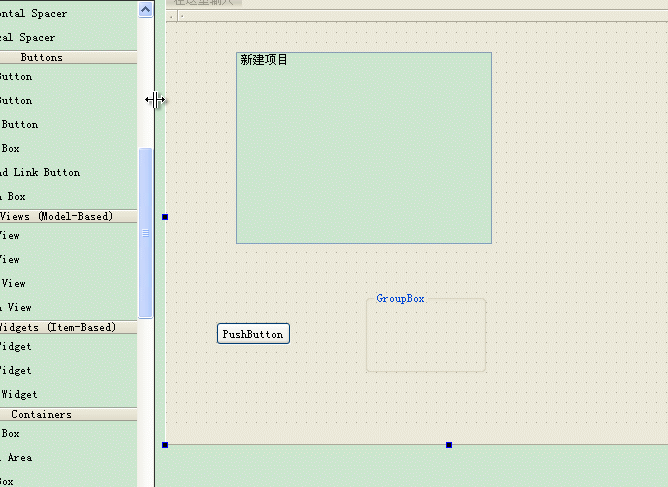Screen dimensions: 668x487
Task: Click the form's bottom-center resize handle
Action: coord(449,444)
